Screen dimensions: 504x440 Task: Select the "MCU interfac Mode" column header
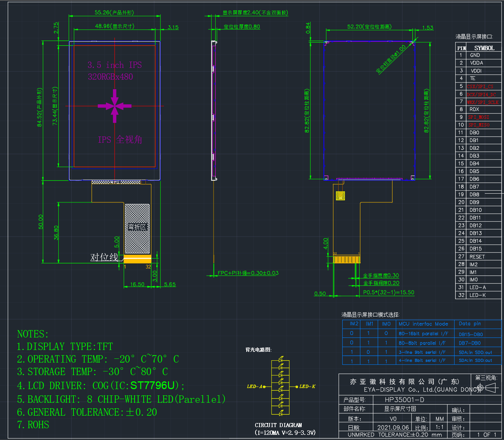(423, 324)
